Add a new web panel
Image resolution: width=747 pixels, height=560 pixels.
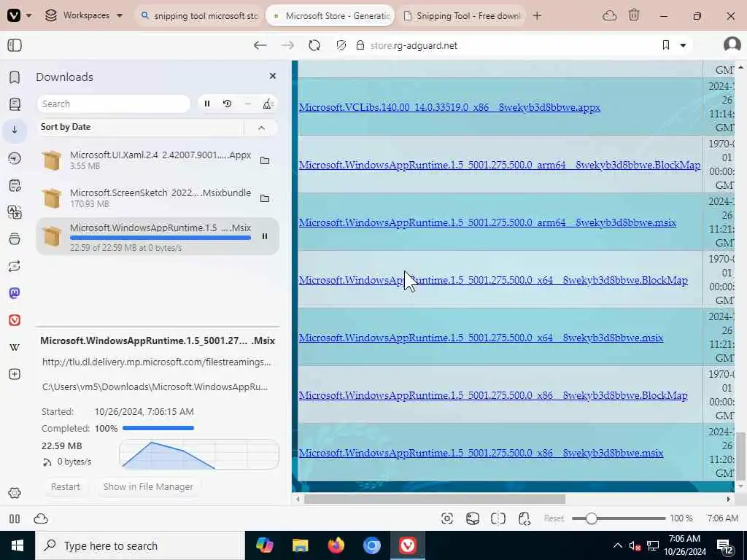click(15, 374)
